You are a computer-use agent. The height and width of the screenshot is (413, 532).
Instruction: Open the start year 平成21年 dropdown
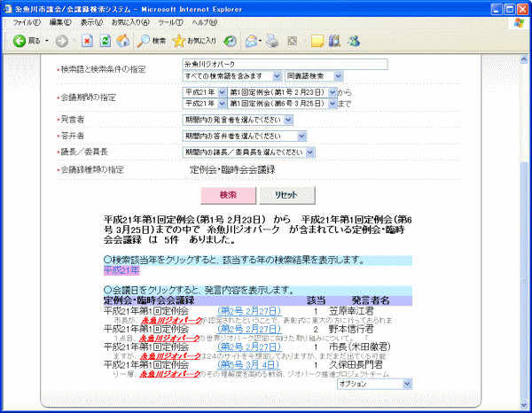[205, 92]
